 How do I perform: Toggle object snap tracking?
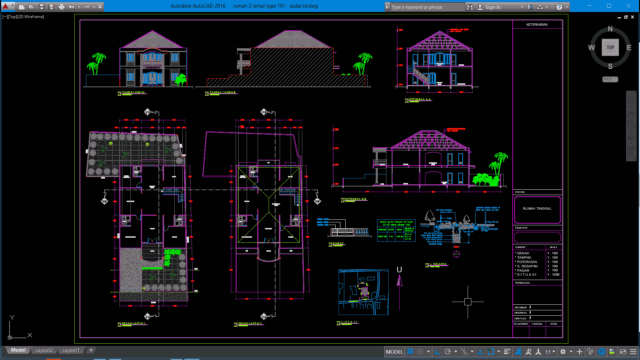[480, 352]
